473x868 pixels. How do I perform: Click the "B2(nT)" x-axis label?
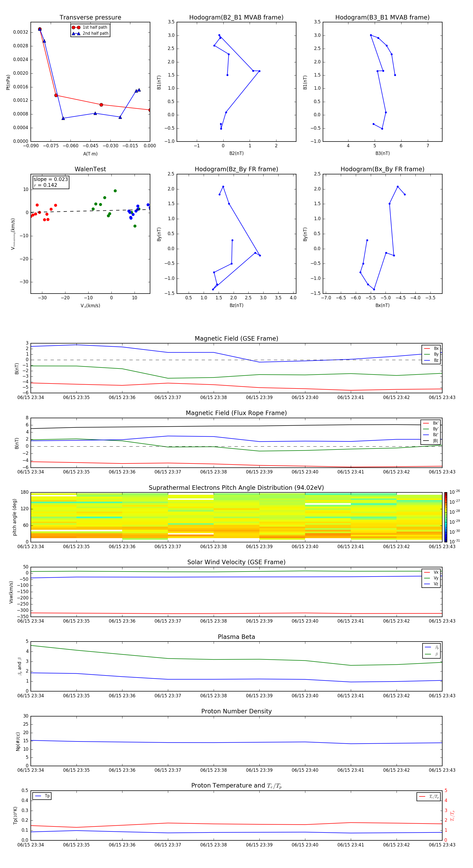pos(236,153)
